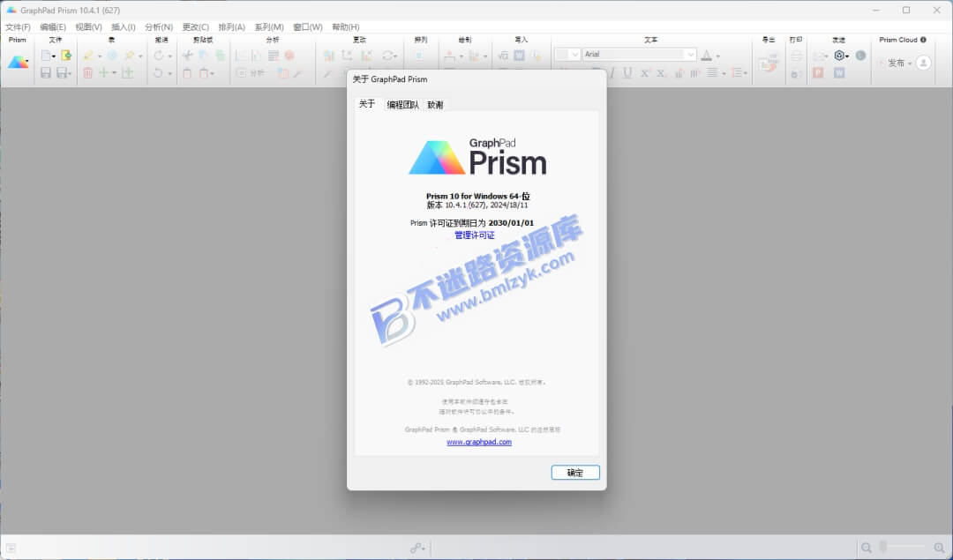Open the 编辑(E) menu
The width and height of the screenshot is (953, 560).
coord(53,26)
